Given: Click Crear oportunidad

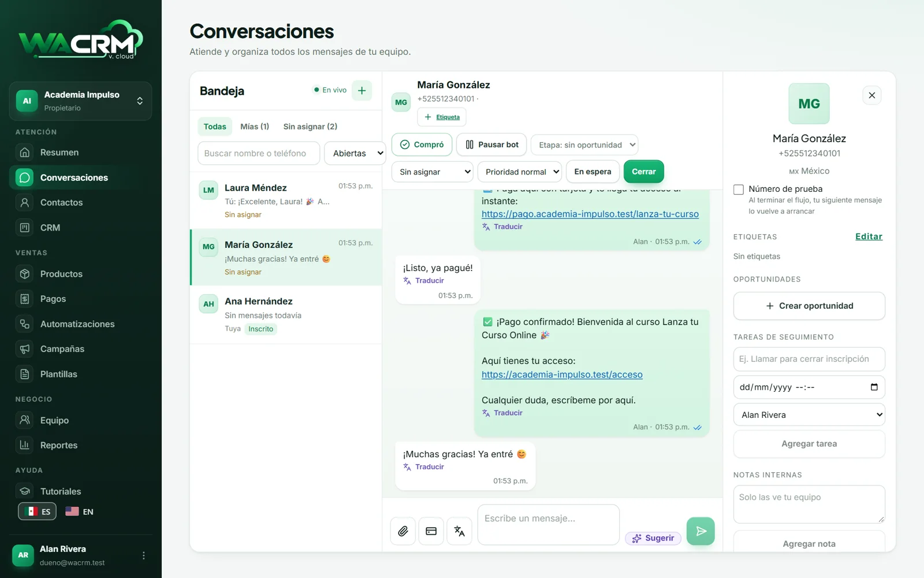Looking at the screenshot, I should pos(809,306).
